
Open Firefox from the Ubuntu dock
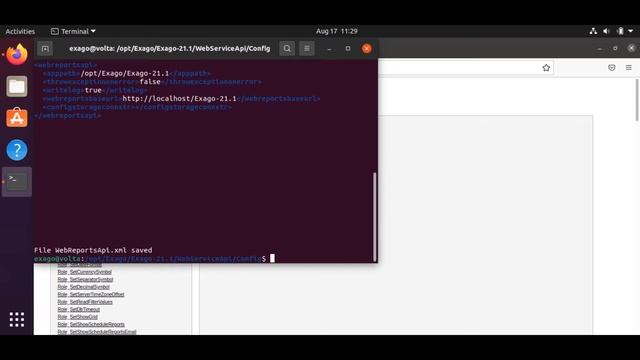point(17,55)
